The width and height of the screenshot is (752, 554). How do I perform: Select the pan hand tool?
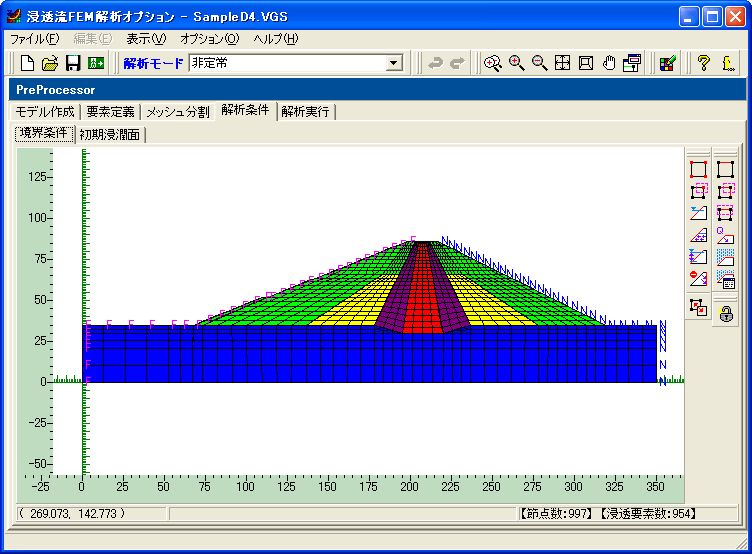click(x=608, y=63)
